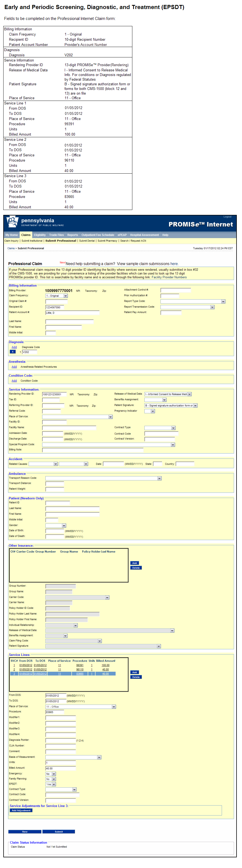This screenshot has height=868, width=242.
Task: Open the Facility Provider Numbers link
Action: [x=169, y=277]
